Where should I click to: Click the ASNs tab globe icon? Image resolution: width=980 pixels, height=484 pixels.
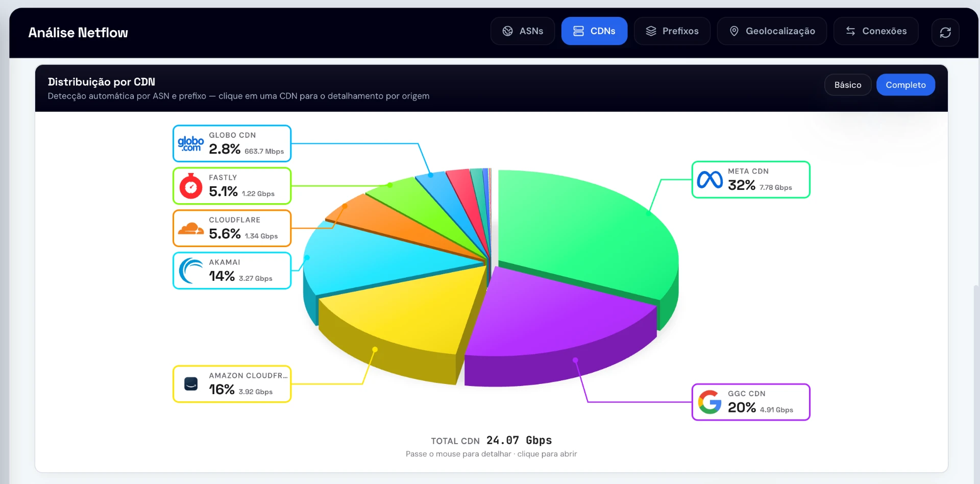tap(507, 31)
